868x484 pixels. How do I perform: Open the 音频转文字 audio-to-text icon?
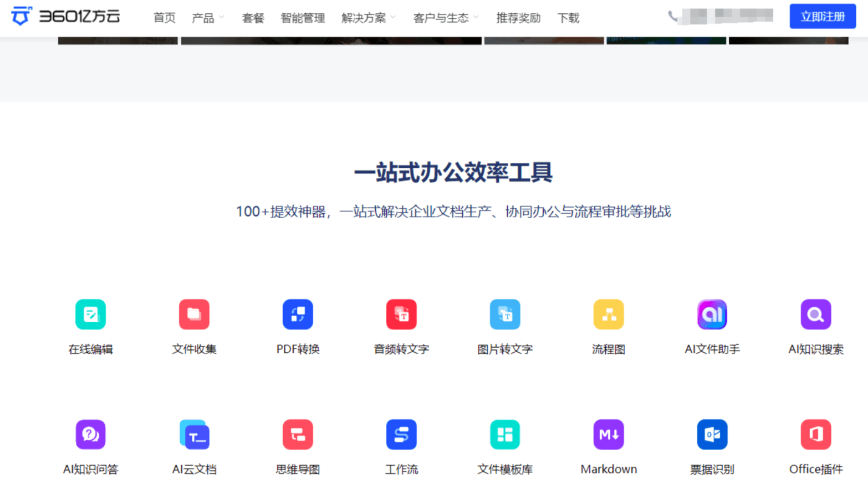[401, 315]
